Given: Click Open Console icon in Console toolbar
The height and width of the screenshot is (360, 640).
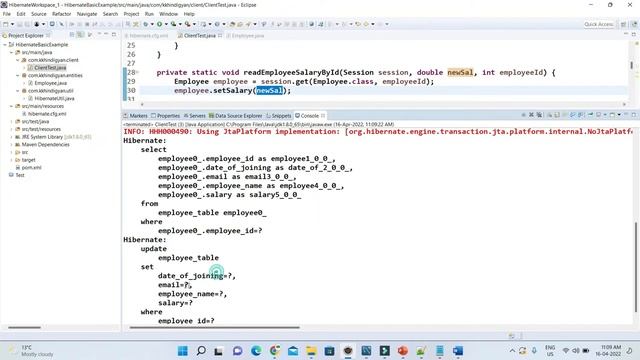Looking at the screenshot, I should [612, 115].
